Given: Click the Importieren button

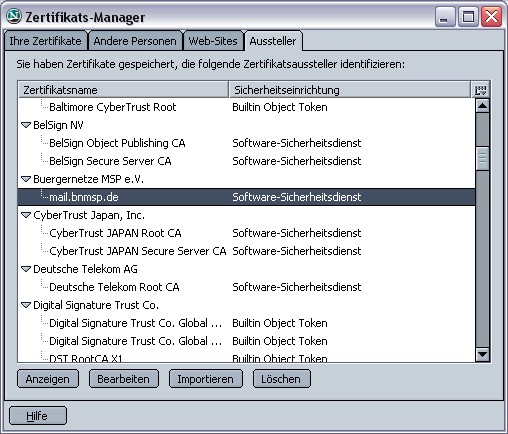Looking at the screenshot, I should pos(205,379).
